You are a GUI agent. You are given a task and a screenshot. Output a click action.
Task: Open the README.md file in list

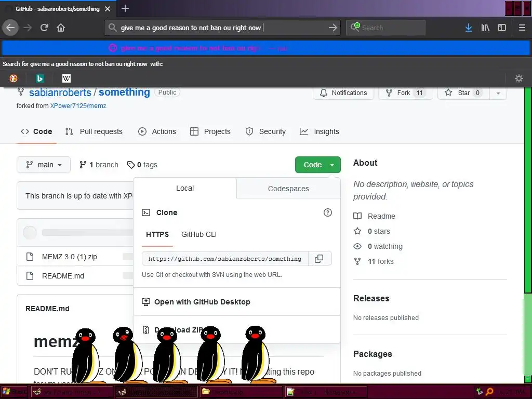point(63,276)
